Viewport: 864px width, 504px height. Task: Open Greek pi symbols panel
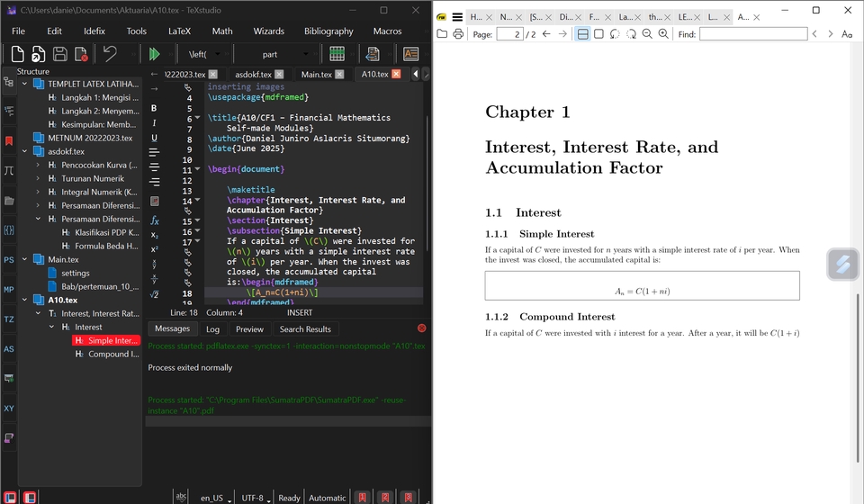(9, 170)
